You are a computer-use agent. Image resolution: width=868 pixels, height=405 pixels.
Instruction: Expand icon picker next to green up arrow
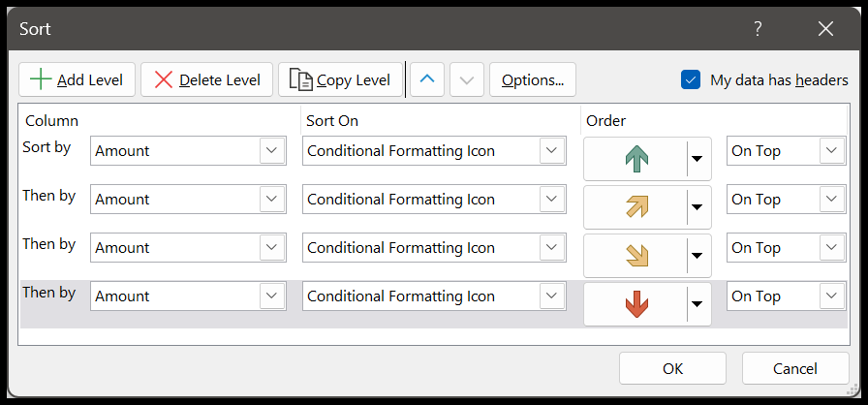click(x=698, y=159)
